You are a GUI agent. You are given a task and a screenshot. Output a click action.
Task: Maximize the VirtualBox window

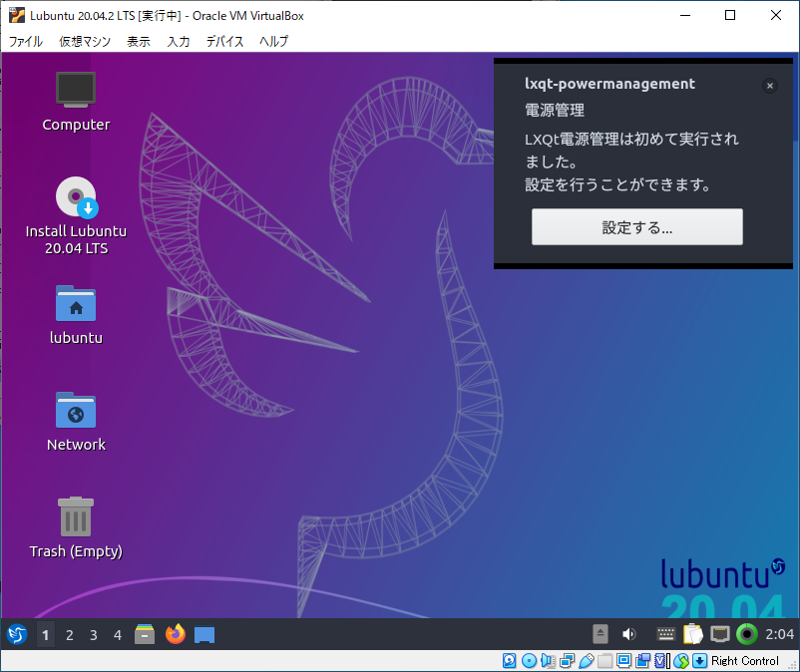pos(730,15)
